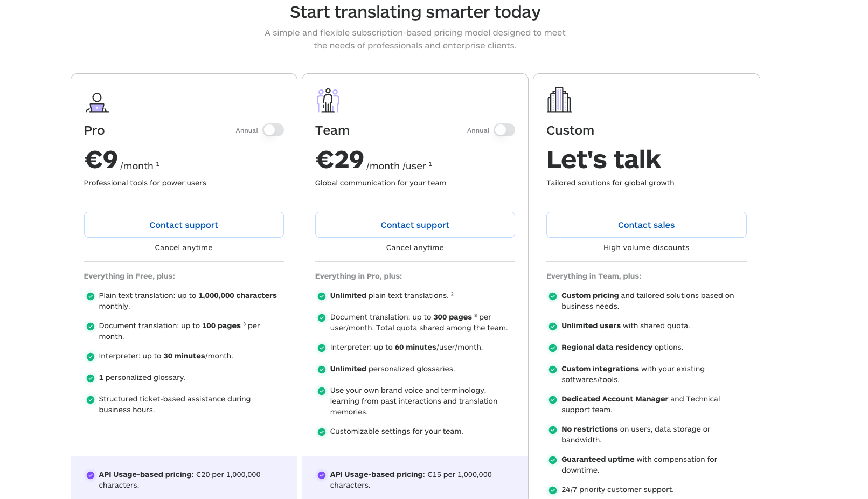The width and height of the screenshot is (868, 499).
Task: Click the €29 per month per user price
Action: point(340,160)
